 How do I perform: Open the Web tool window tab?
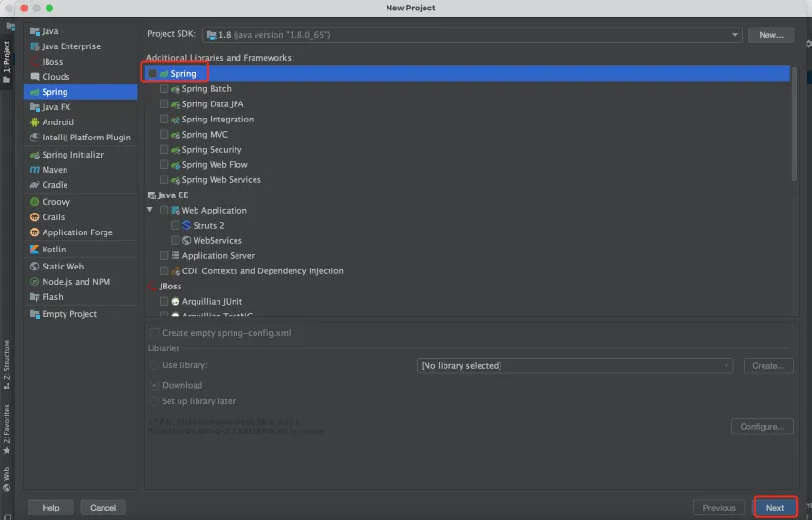[x=7, y=478]
